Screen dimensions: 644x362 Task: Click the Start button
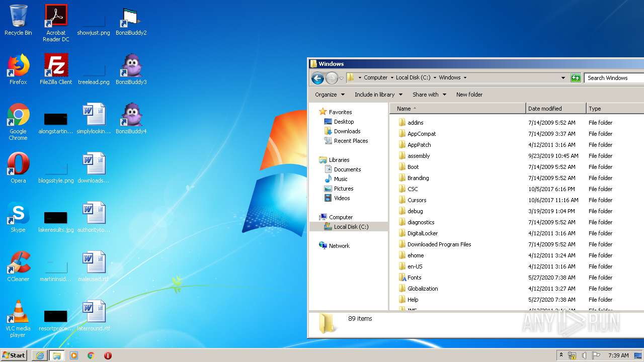click(x=14, y=355)
